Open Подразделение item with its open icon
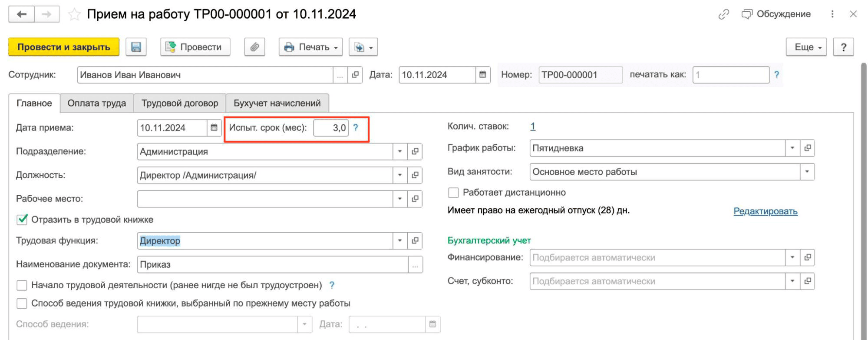Viewport: 868px width, 340px height. click(415, 151)
